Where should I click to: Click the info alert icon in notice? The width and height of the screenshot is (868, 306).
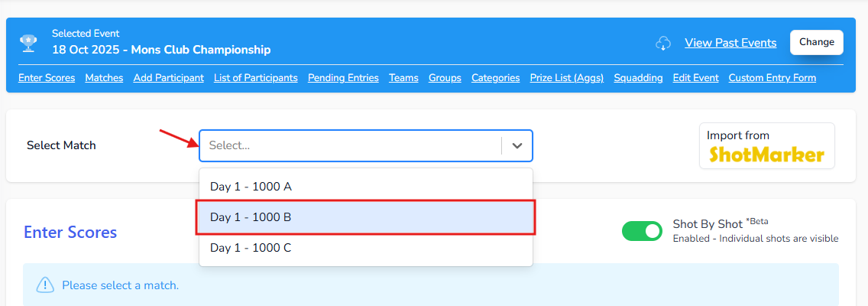46,285
